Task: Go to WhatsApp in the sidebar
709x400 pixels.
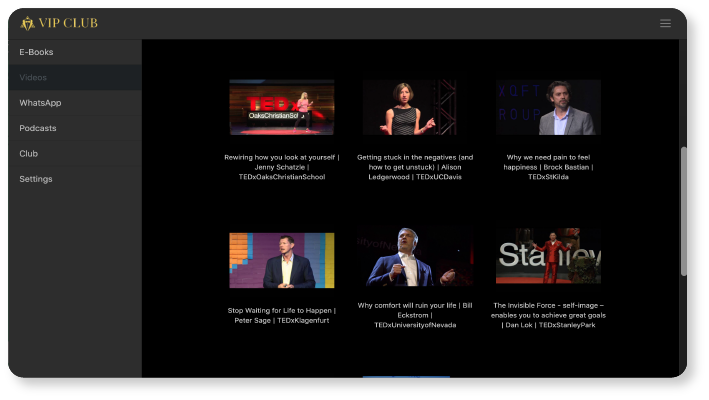Action: (75, 103)
